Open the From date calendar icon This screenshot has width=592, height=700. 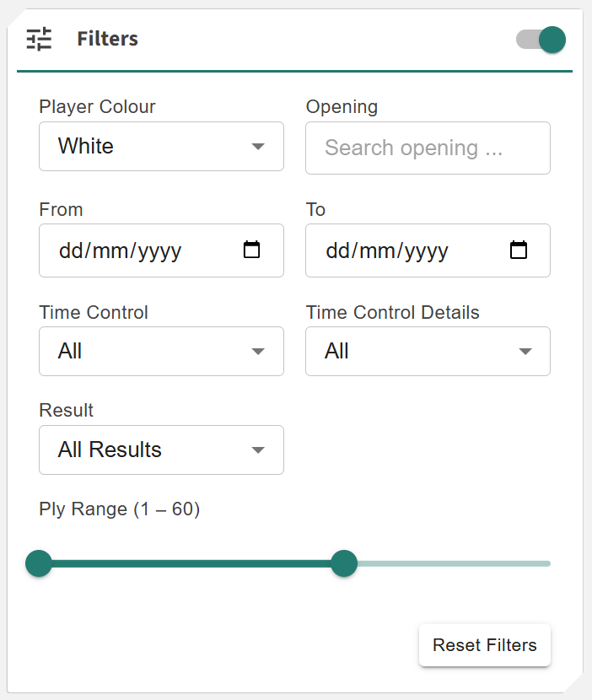click(251, 250)
